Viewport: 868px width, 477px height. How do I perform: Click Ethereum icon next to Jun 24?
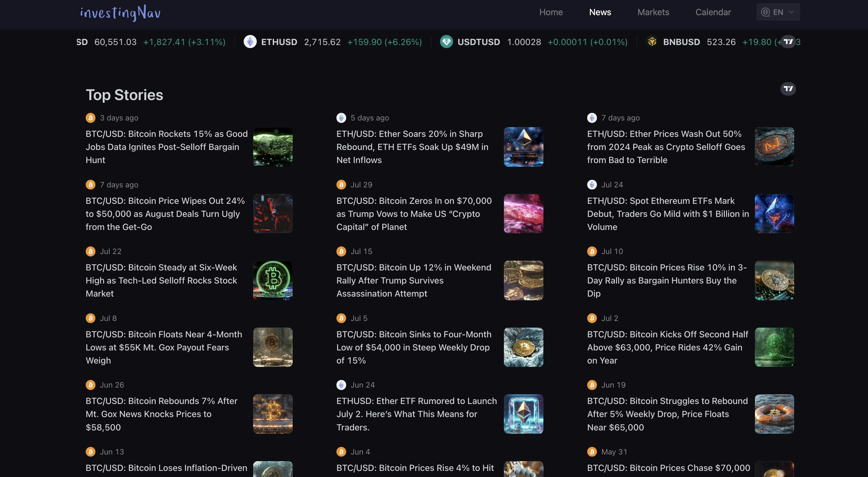(x=341, y=385)
